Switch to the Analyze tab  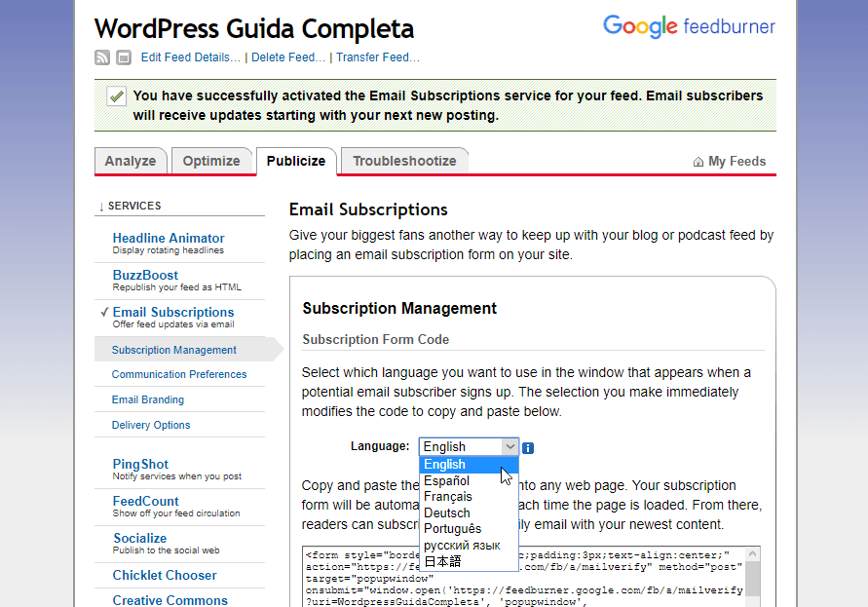point(131,161)
